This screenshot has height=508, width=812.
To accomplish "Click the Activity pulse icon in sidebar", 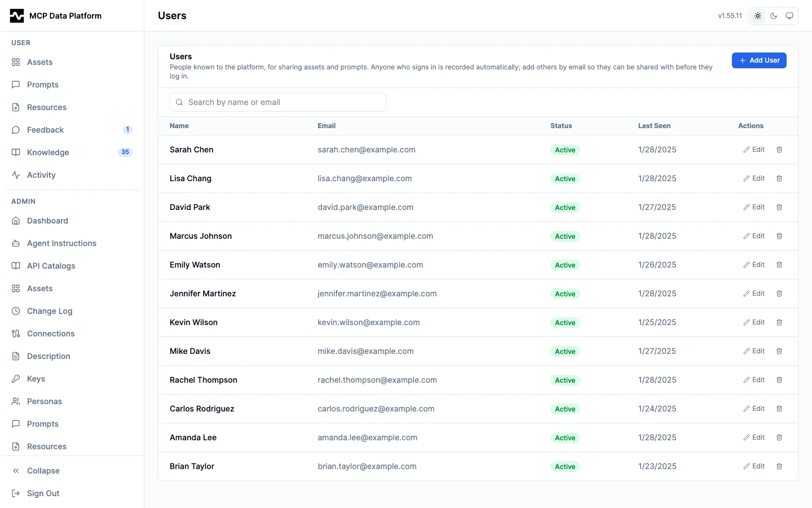I will point(16,175).
